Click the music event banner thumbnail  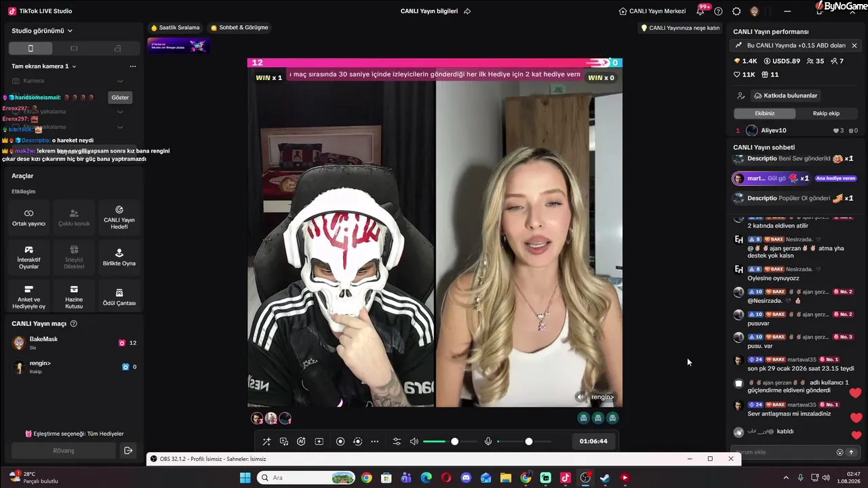(x=178, y=46)
